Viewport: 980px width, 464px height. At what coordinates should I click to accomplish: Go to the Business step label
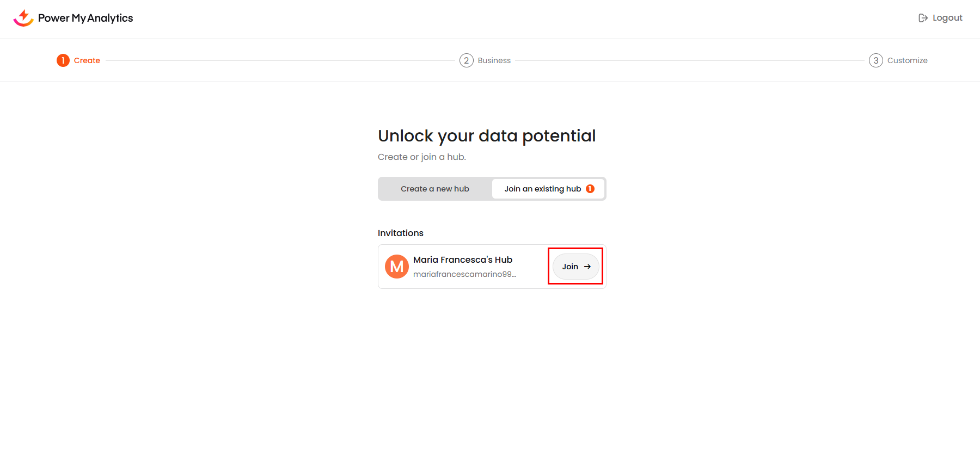(494, 60)
